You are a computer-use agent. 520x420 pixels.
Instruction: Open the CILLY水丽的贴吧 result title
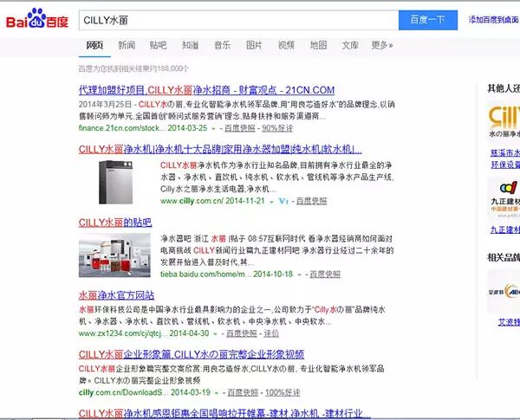click(x=115, y=223)
